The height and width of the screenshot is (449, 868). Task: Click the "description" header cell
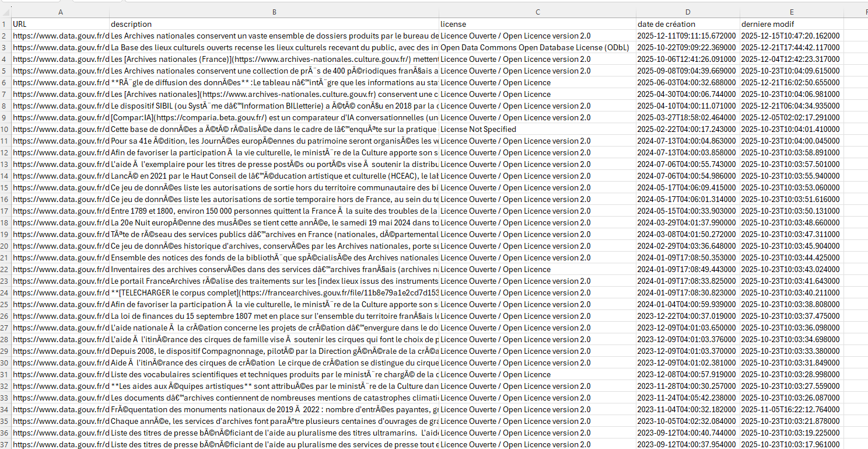(274, 24)
